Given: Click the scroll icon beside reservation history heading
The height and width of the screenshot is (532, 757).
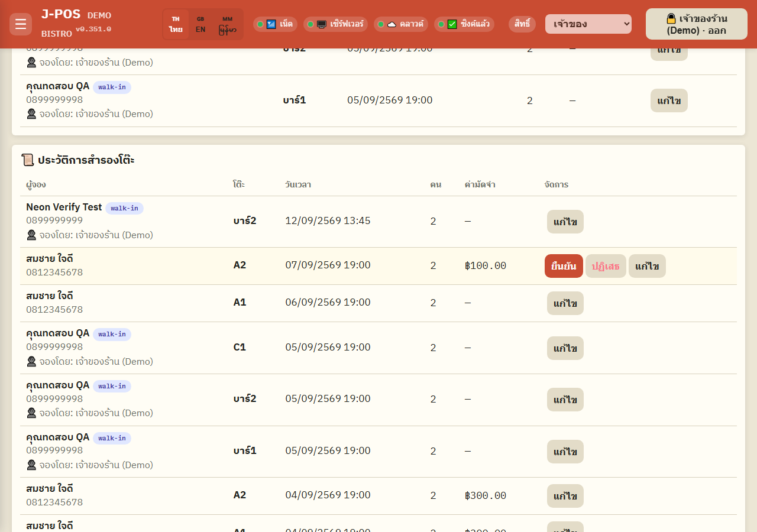Looking at the screenshot, I should pyautogui.click(x=28, y=160).
